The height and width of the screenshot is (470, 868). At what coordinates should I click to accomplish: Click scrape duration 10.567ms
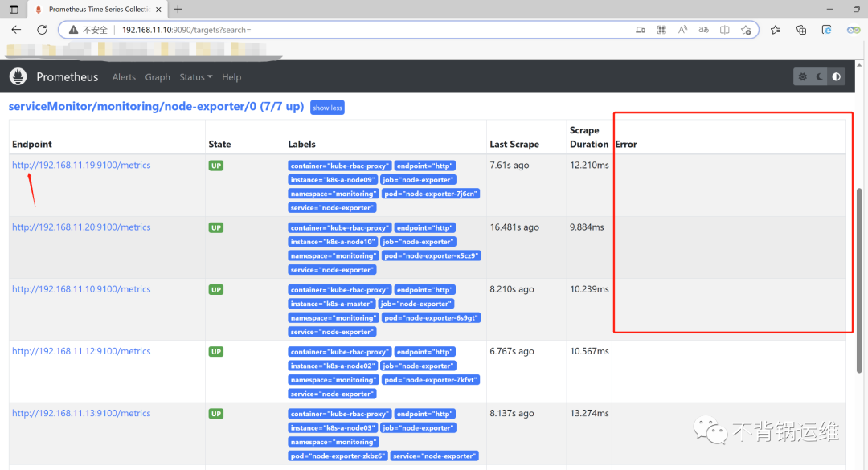(x=590, y=351)
